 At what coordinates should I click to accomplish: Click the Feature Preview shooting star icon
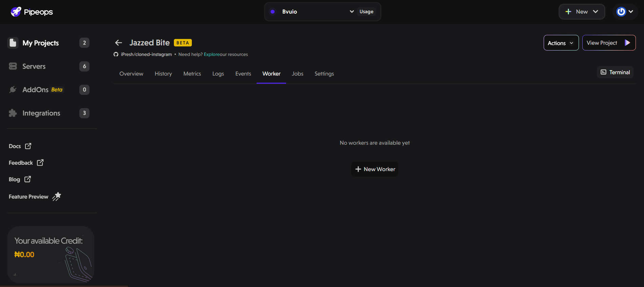coord(57,197)
